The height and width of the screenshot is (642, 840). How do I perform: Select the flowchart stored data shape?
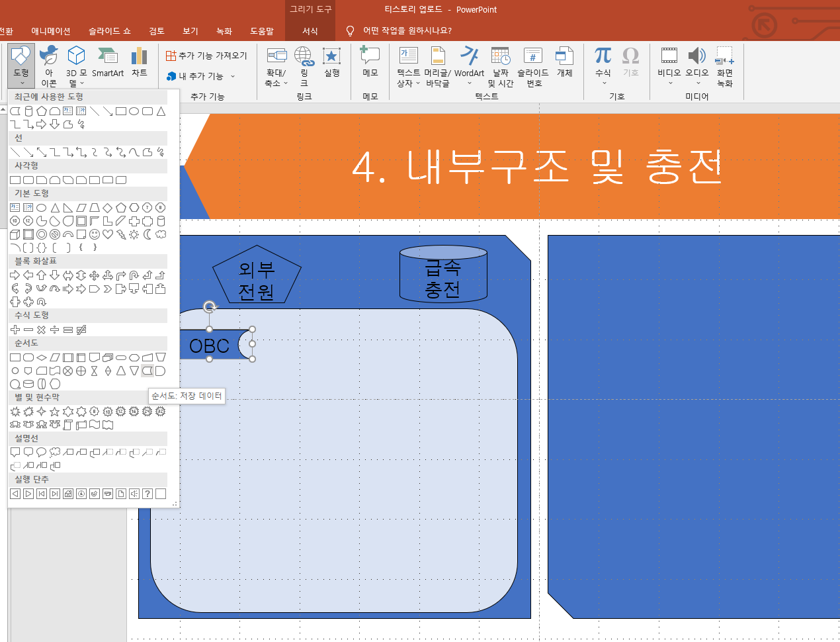click(x=147, y=371)
